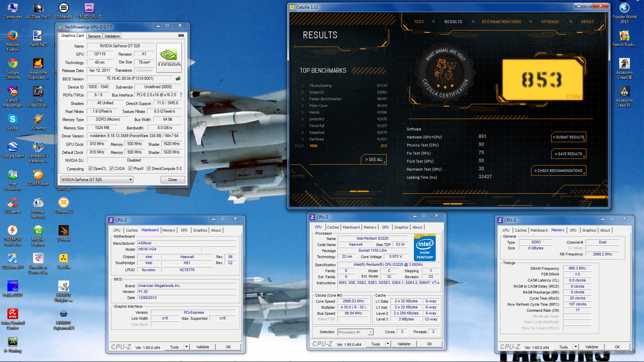Click GPU-Z screenshot camera icon
The image size is (644, 362).
pyautogui.click(x=181, y=35)
